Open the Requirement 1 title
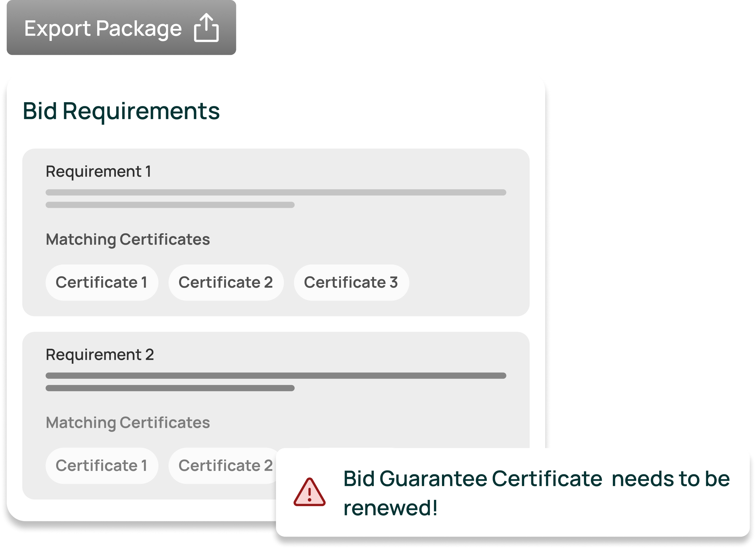Image resolution: width=756 pixels, height=549 pixels. tap(98, 172)
